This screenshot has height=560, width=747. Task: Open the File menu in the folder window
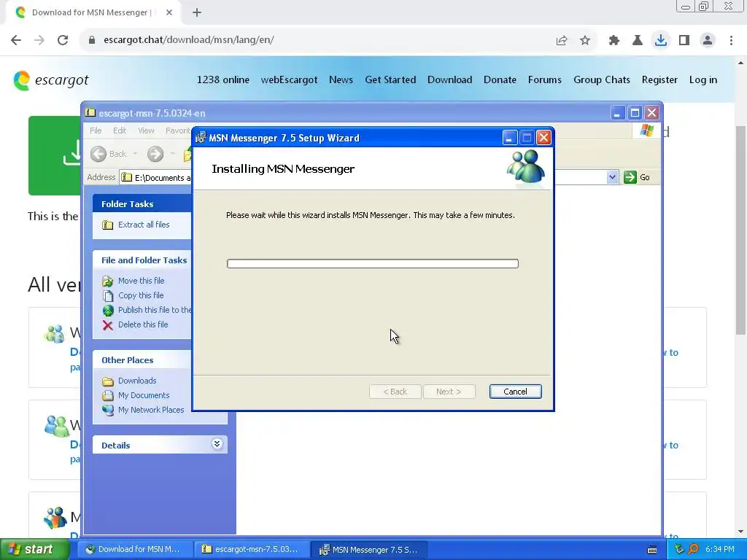point(96,131)
